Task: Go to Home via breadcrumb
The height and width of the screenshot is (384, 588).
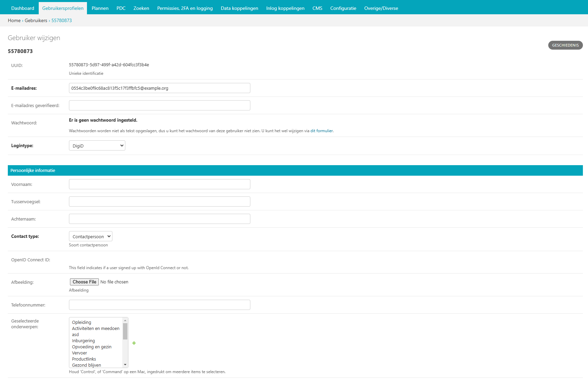Action: pos(14,20)
